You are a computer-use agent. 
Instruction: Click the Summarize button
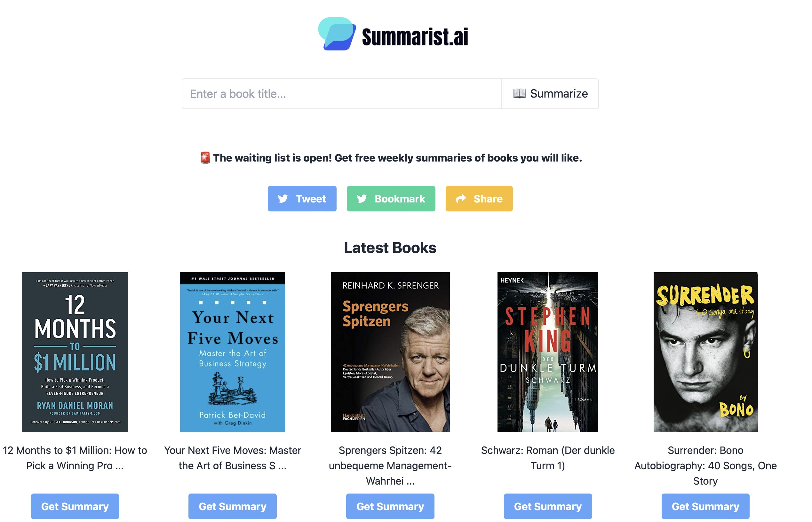pos(550,94)
